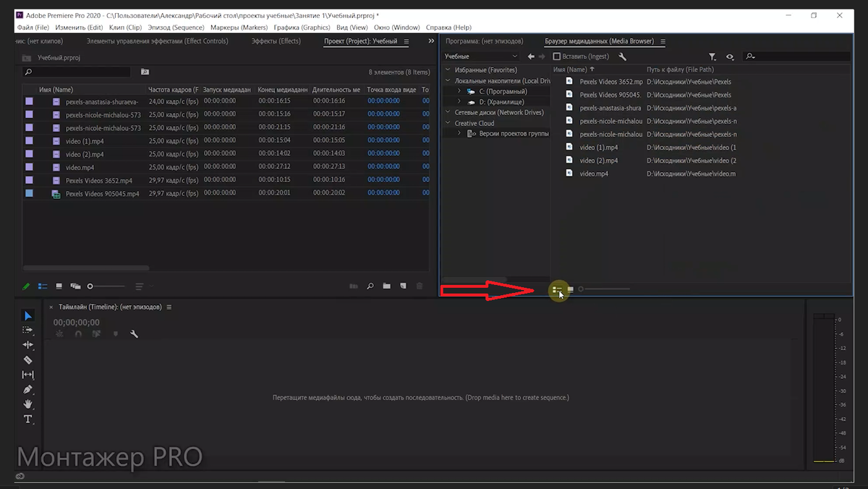Adjust Media Browser zoom slider
868x489 pixels.
pyautogui.click(x=604, y=289)
